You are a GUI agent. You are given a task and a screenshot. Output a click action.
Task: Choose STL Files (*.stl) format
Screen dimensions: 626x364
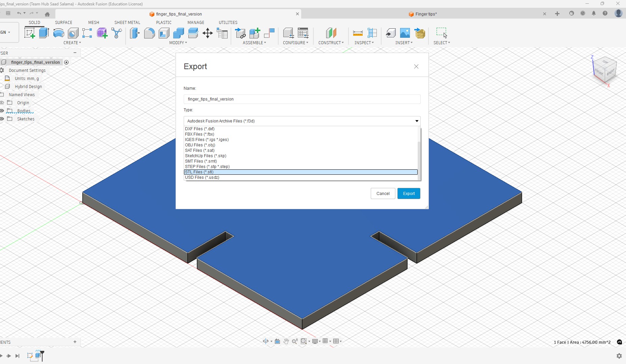(301, 172)
